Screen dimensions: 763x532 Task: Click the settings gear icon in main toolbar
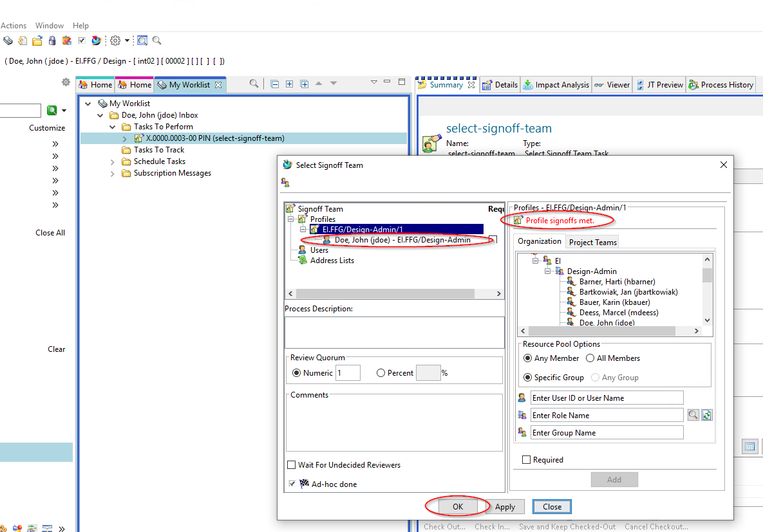(x=115, y=41)
